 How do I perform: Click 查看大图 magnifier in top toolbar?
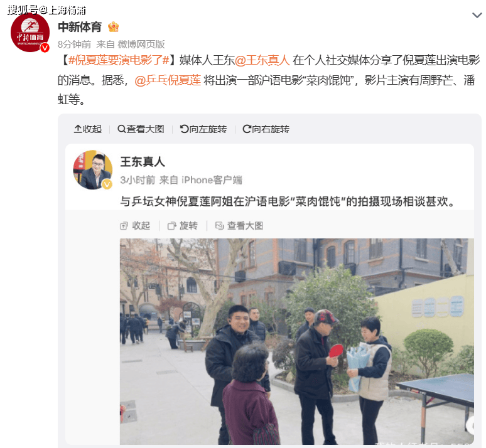point(141,129)
